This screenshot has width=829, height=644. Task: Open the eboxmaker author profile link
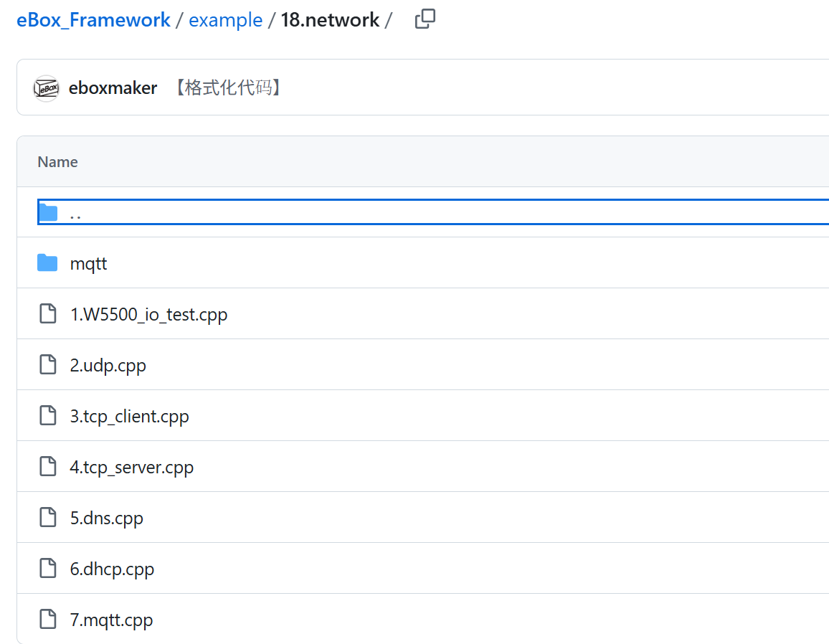pyautogui.click(x=113, y=88)
